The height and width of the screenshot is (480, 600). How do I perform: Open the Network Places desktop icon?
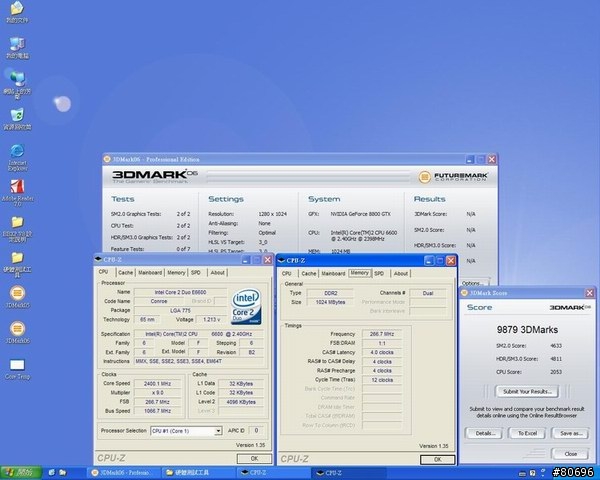pyautogui.click(x=17, y=85)
